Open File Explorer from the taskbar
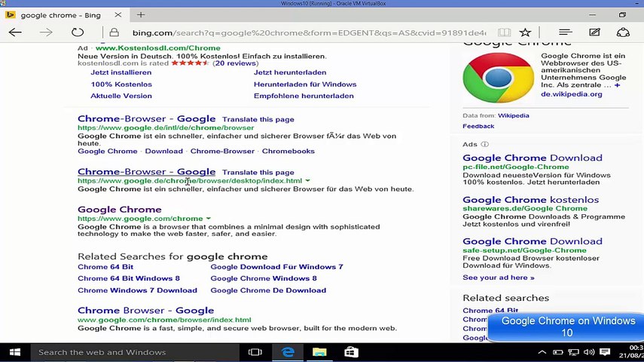This screenshot has height=362, width=644. 319,352
